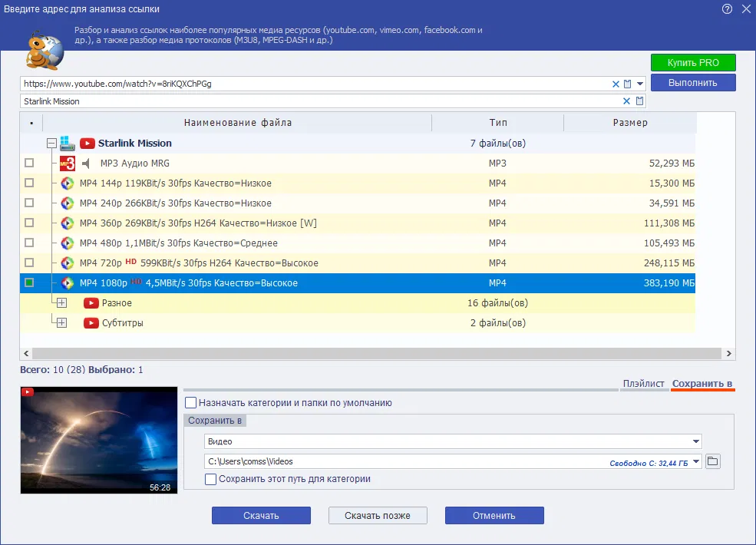Paste clipboard contents into the URL field
756x545 pixels.
[627, 83]
